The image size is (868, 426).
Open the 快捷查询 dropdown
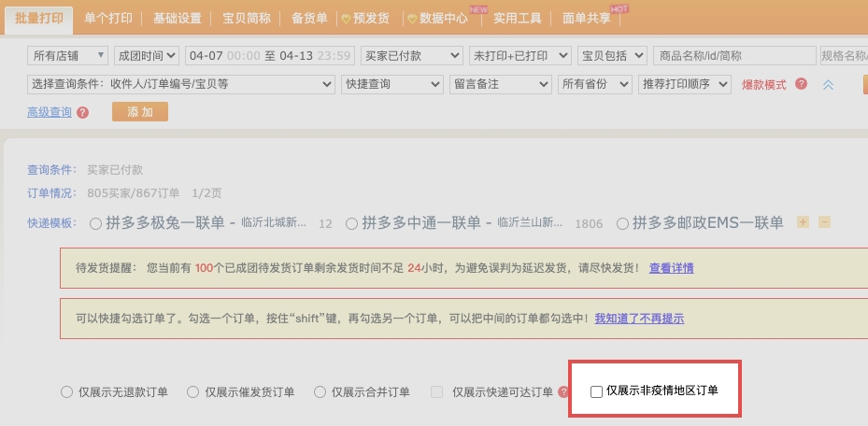(x=391, y=84)
